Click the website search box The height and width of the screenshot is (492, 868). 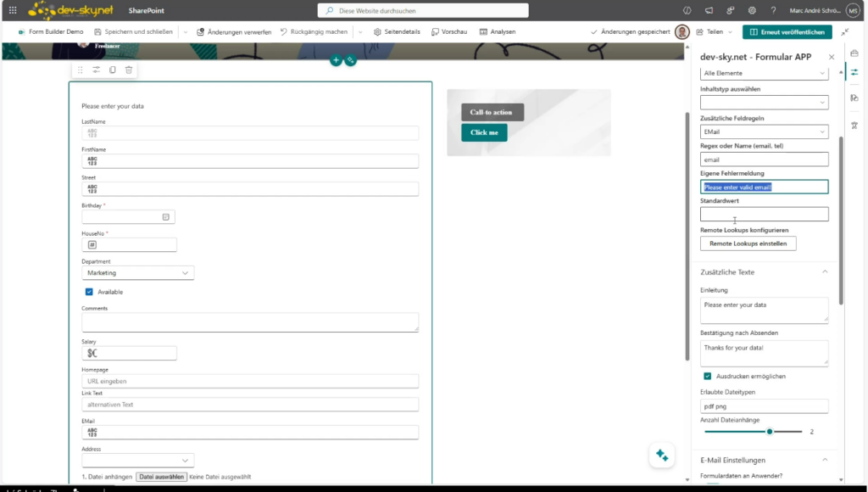point(423,10)
